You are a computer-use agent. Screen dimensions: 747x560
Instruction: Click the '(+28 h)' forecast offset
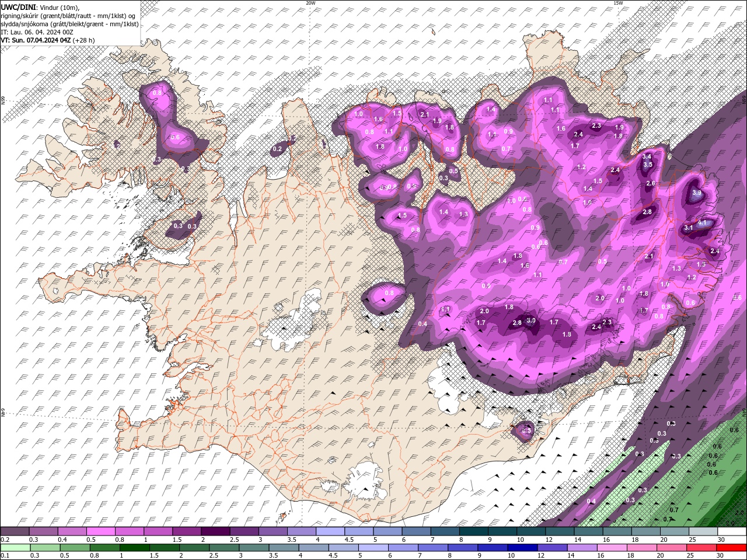(83, 40)
